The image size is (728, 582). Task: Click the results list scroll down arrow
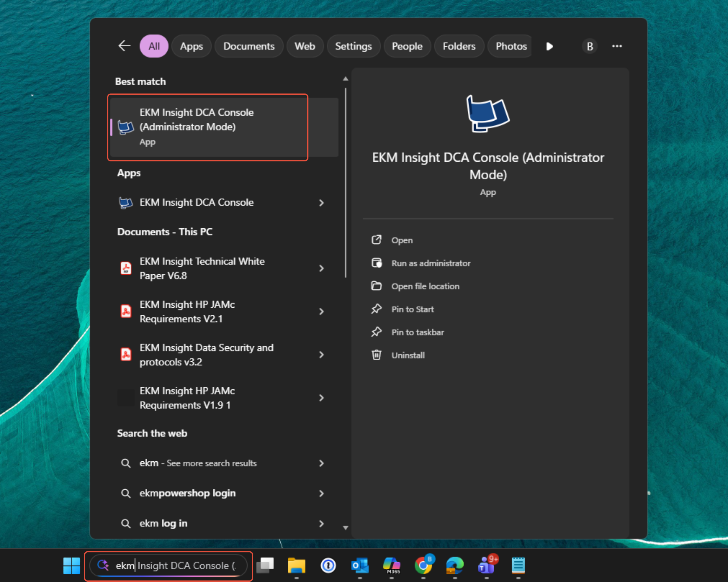coord(345,528)
